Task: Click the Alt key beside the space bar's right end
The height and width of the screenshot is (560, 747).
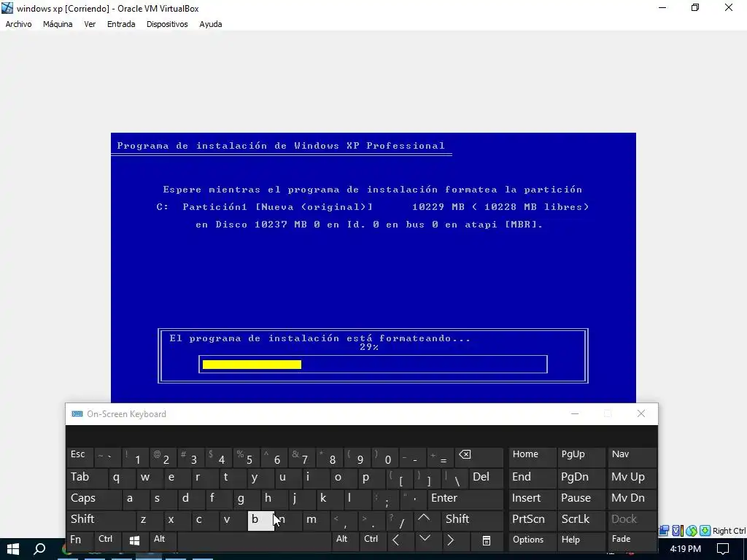Action: tap(345, 540)
